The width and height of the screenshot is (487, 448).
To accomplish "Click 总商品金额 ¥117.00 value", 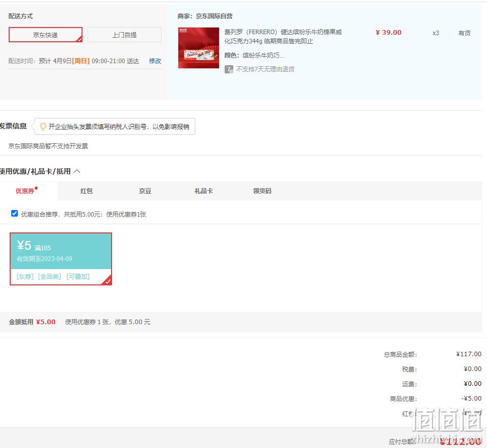I will click(x=469, y=354).
